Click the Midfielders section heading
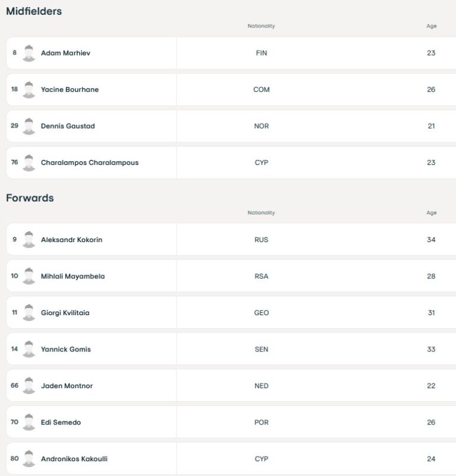The height and width of the screenshot is (476, 456). (x=34, y=11)
